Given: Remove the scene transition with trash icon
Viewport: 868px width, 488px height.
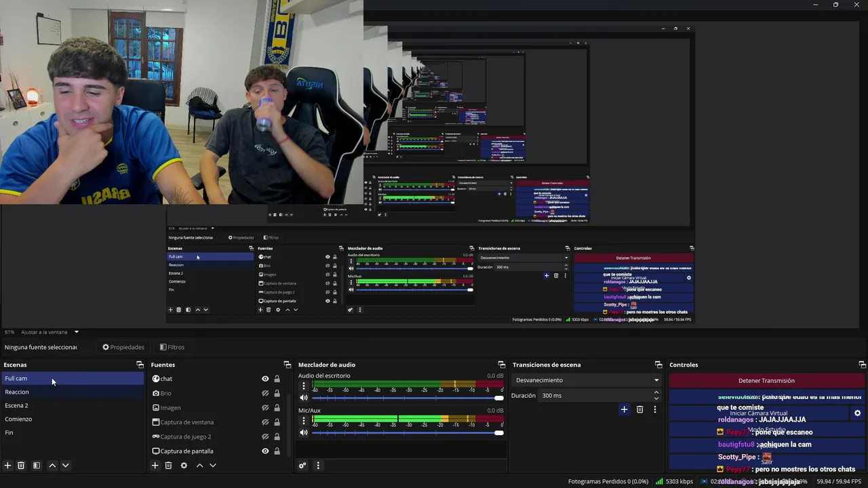Looking at the screenshot, I should pyautogui.click(x=639, y=409).
